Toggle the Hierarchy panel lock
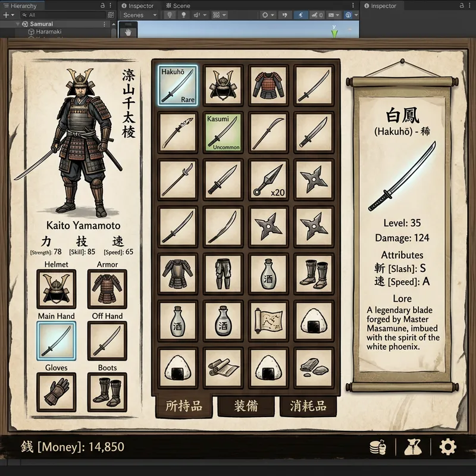The height and width of the screenshot is (476, 476). (x=103, y=5)
